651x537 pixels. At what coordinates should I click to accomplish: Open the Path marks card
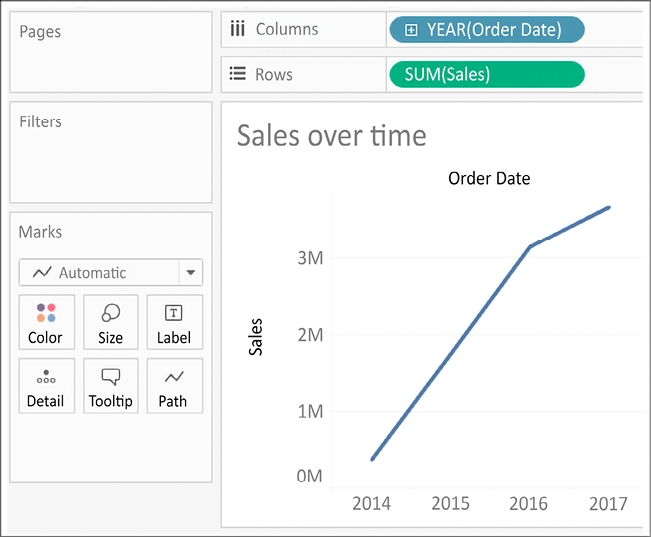tap(174, 386)
